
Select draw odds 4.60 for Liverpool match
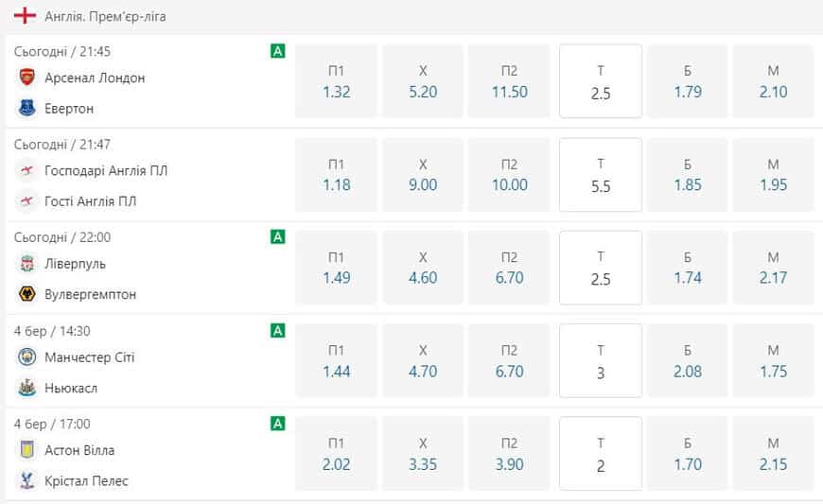(x=423, y=268)
